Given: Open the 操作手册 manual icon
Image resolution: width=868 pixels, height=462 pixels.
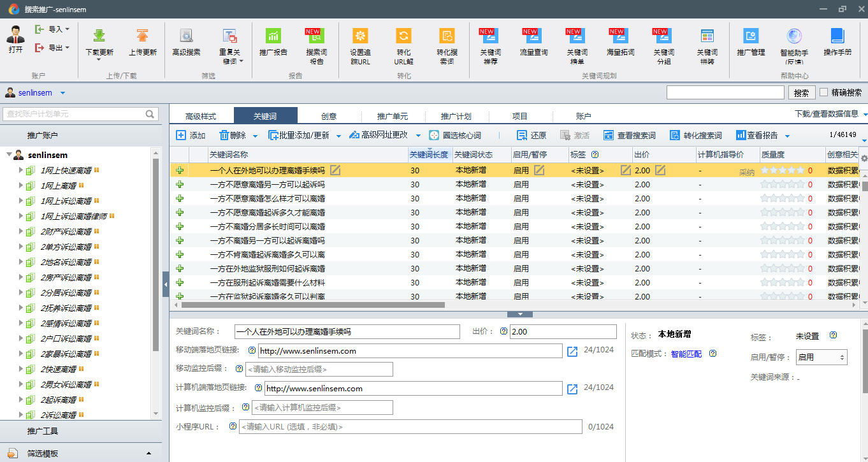Looking at the screenshot, I should pos(837,36).
